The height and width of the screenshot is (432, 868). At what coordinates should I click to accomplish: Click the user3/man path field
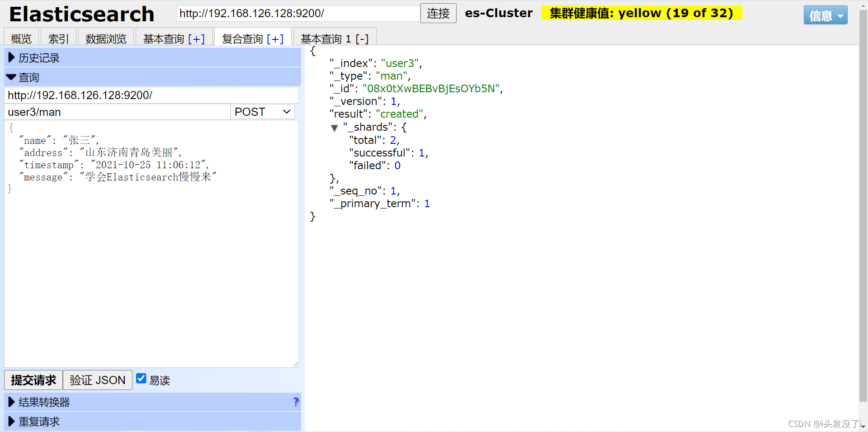tap(117, 112)
